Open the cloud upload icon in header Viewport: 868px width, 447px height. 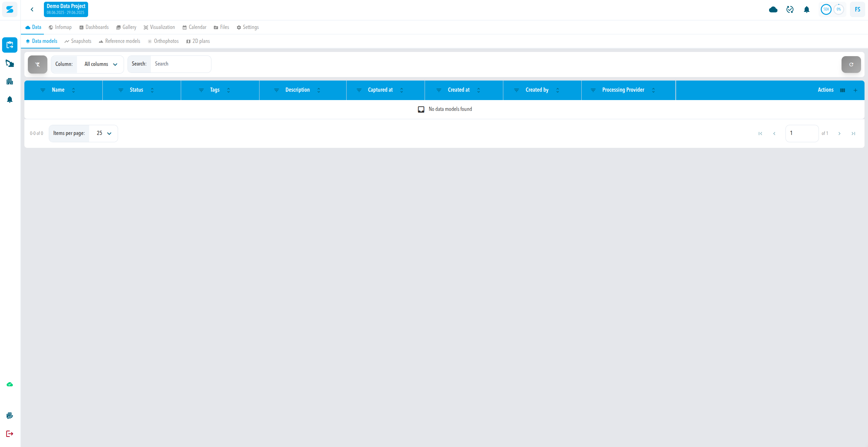tap(773, 9)
